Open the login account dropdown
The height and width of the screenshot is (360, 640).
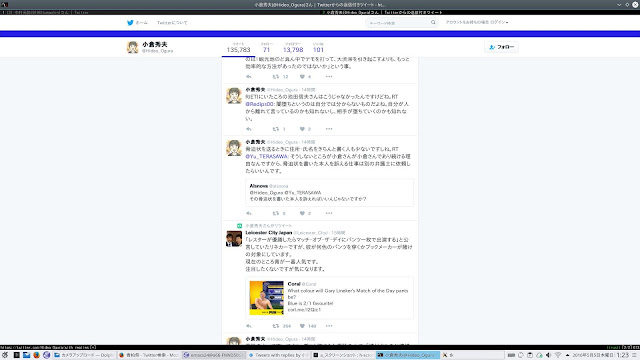477,22
